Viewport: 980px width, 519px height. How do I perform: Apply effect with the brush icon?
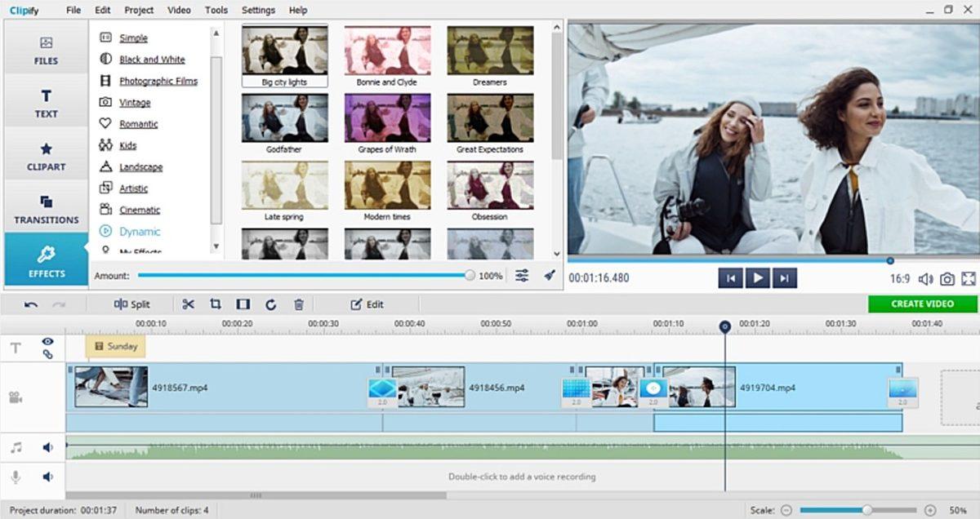click(548, 276)
